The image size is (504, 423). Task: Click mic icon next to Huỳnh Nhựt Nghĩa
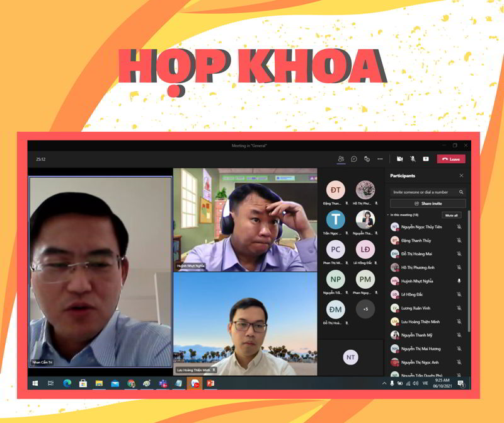click(x=459, y=281)
